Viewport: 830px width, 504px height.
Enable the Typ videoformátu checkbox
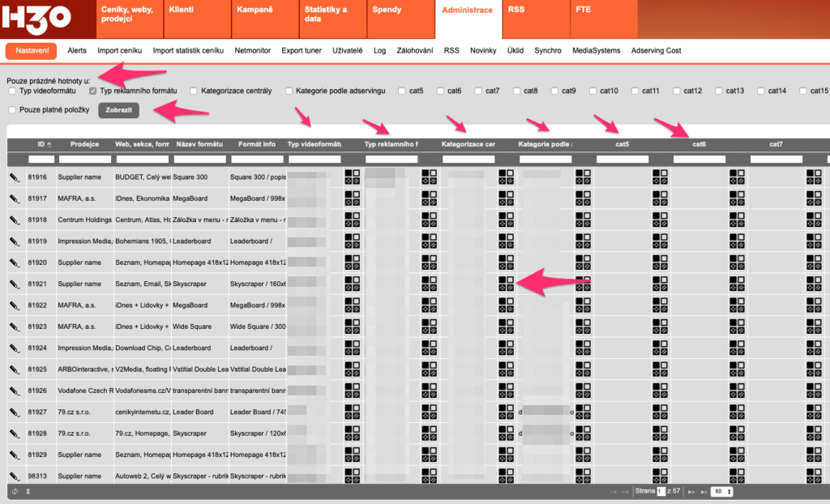point(12,91)
